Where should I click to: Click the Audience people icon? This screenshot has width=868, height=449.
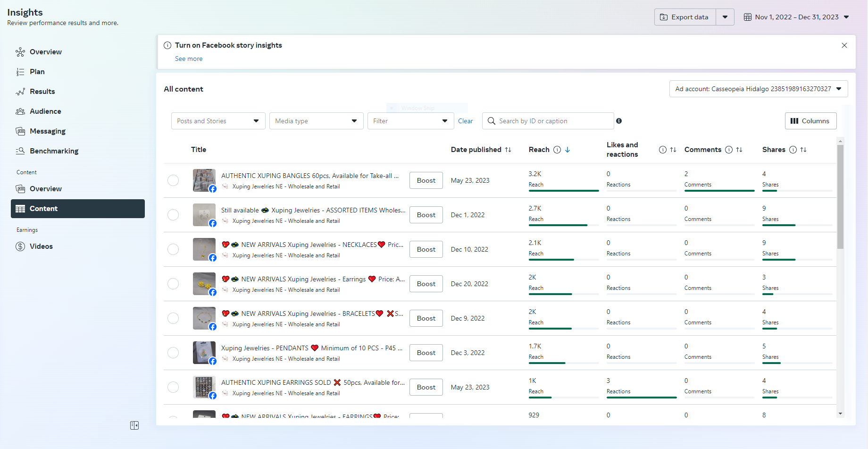[20, 111]
